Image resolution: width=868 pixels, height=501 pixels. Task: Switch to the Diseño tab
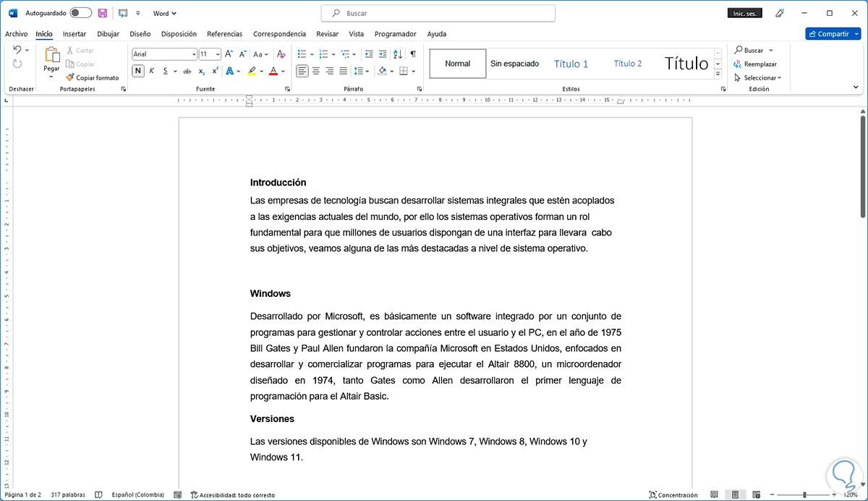pyautogui.click(x=140, y=34)
